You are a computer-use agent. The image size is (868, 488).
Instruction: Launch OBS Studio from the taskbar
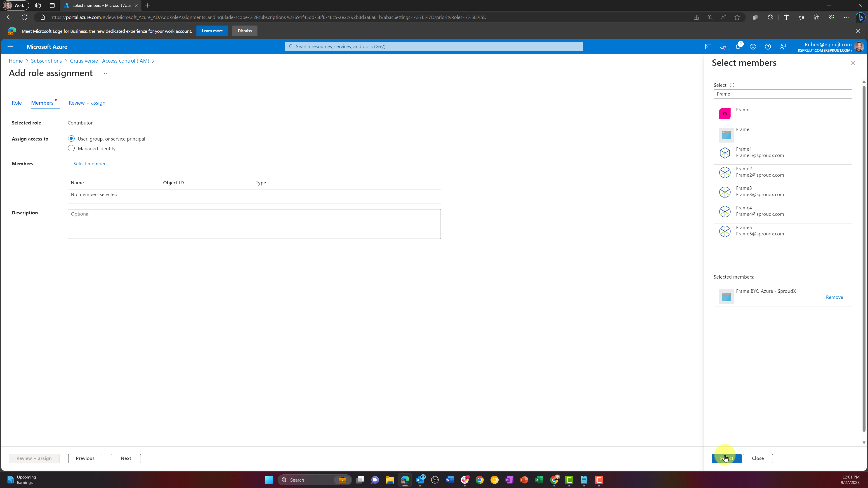[x=435, y=480]
